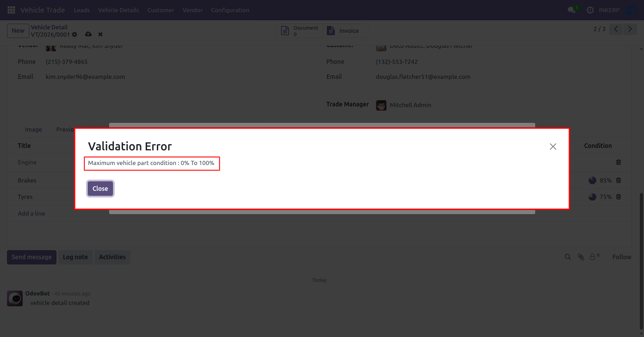Discard changes with the x icon
This screenshot has height=337, width=644.
pos(100,34)
